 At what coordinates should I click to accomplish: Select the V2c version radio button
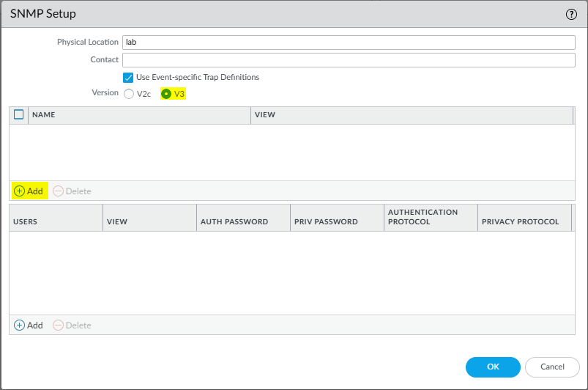point(129,94)
